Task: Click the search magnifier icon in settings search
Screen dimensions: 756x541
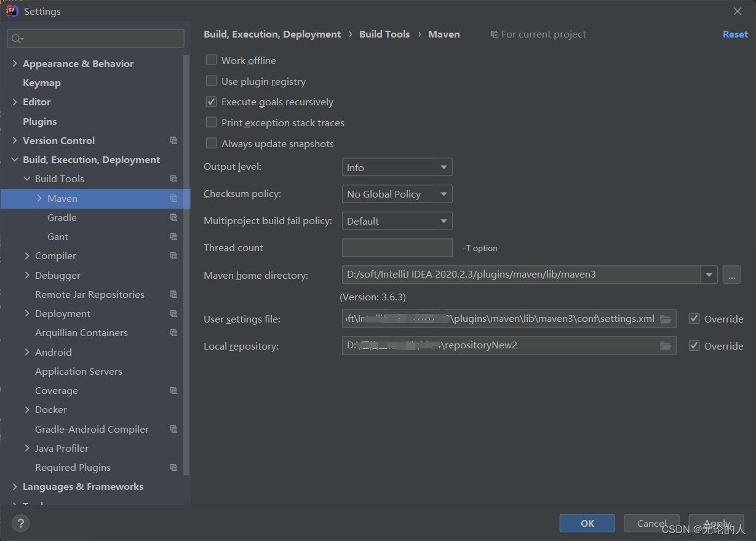Action: coord(17,39)
